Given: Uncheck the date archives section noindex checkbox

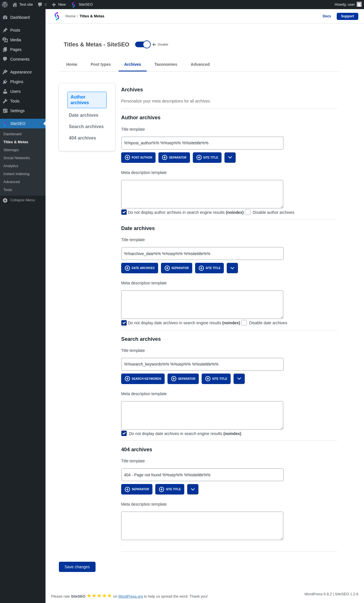Looking at the screenshot, I should (124, 323).
